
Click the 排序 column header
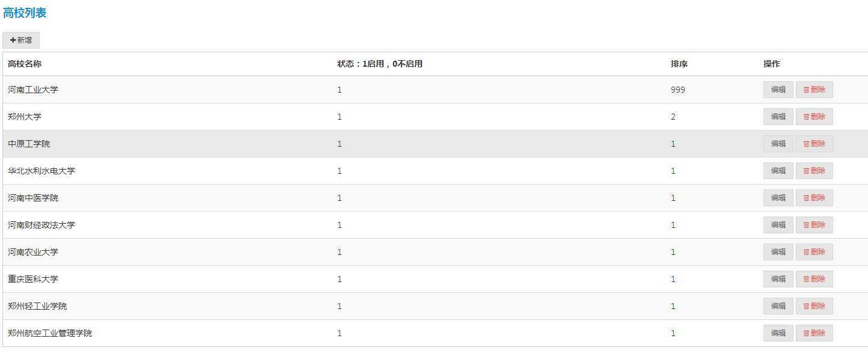(679, 64)
